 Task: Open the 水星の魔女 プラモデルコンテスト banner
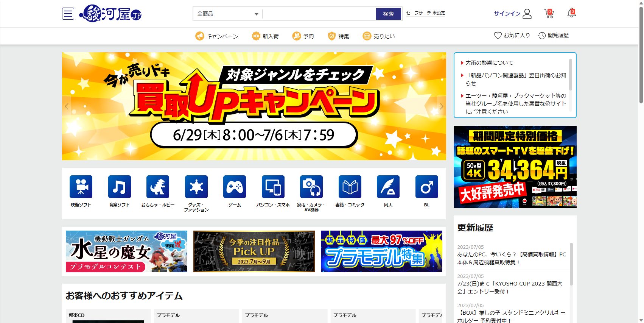coord(126,251)
